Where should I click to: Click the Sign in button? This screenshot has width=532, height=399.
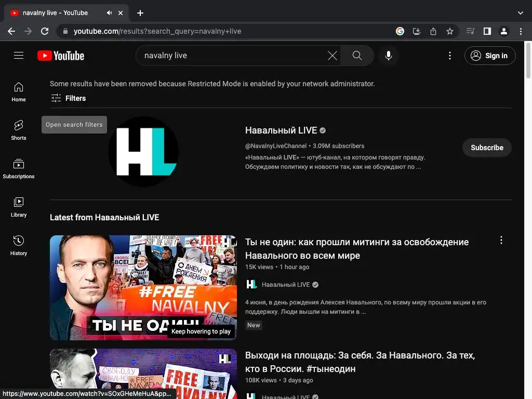coord(490,56)
